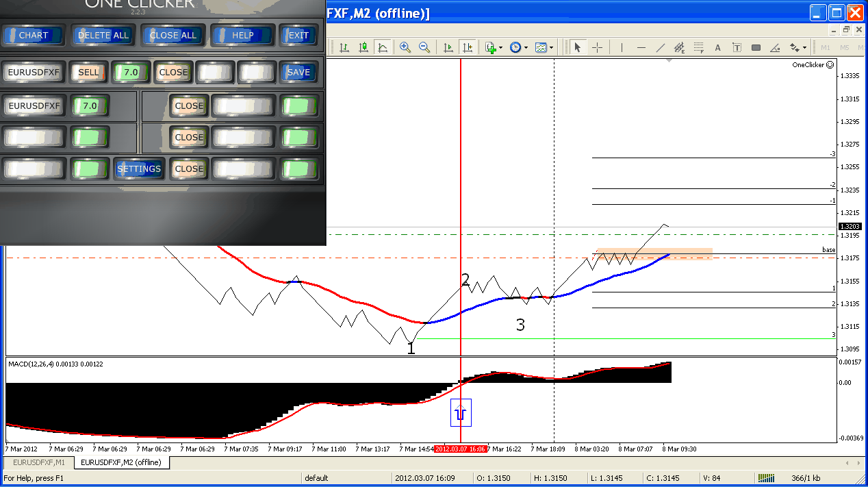Click the 7.0 lot size field beside SELL
The image size is (868, 487).
coord(131,72)
